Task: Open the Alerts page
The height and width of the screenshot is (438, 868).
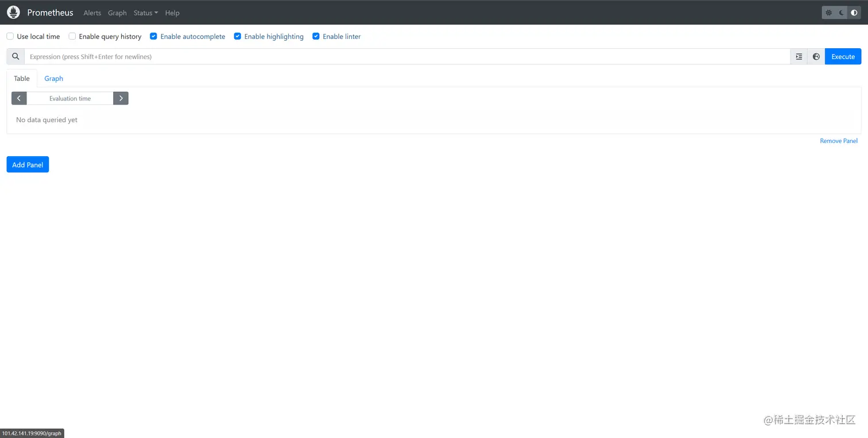Action: [x=92, y=13]
